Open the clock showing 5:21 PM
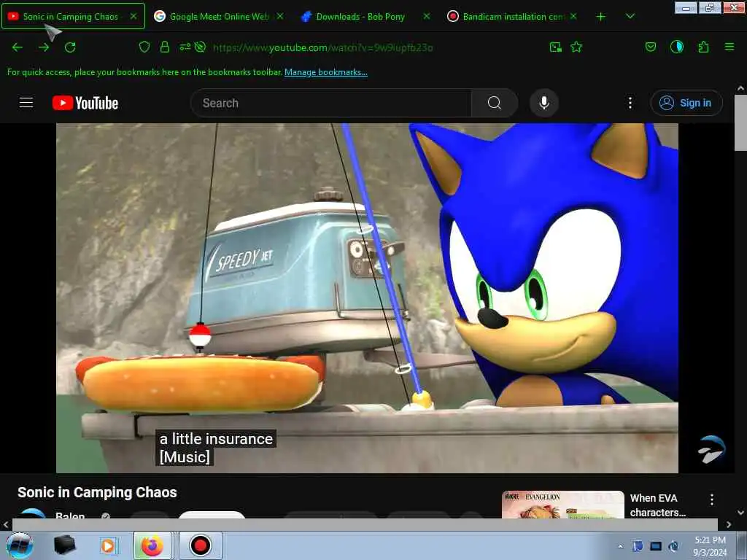Screen dimensions: 747x560 coord(710,546)
